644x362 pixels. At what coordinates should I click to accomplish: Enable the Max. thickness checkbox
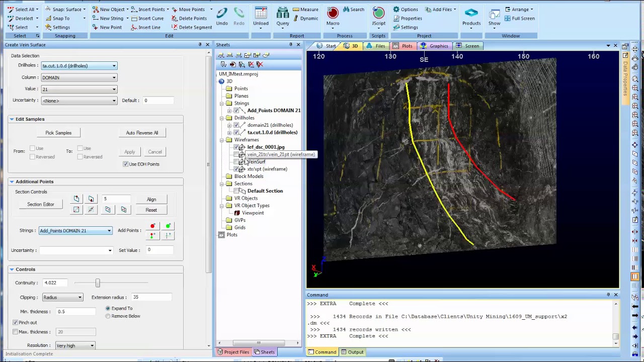15,332
